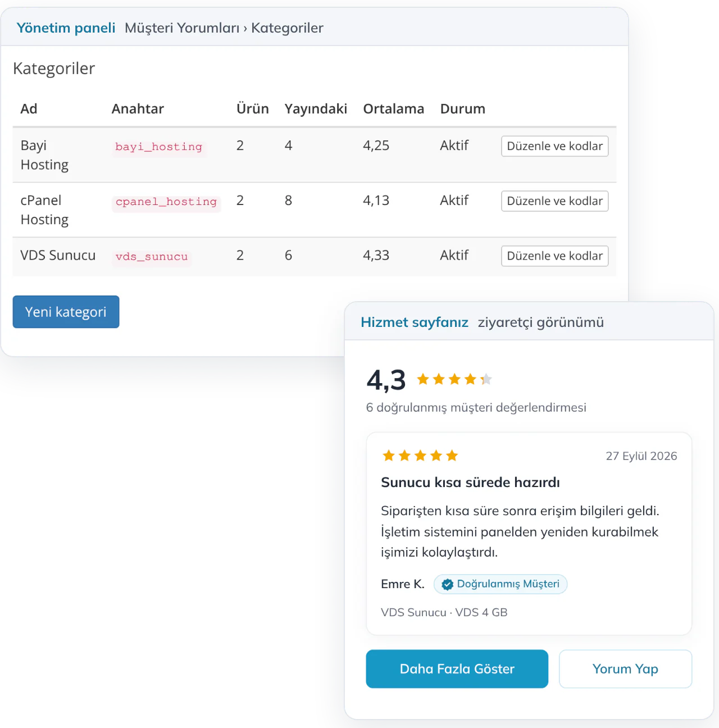Select the Bayi Hosting category name
Viewport: 719px width, 728px height.
tap(44, 155)
